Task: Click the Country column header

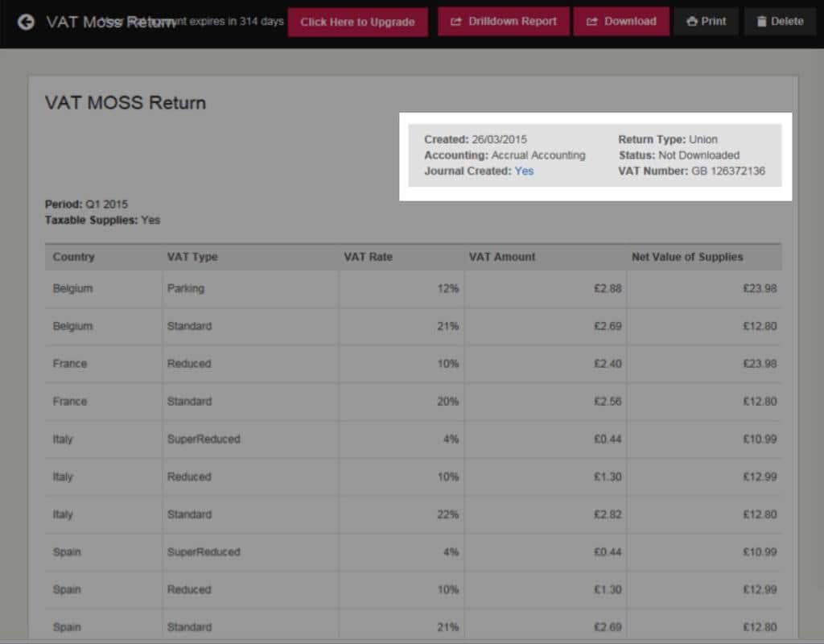Action: [74, 257]
